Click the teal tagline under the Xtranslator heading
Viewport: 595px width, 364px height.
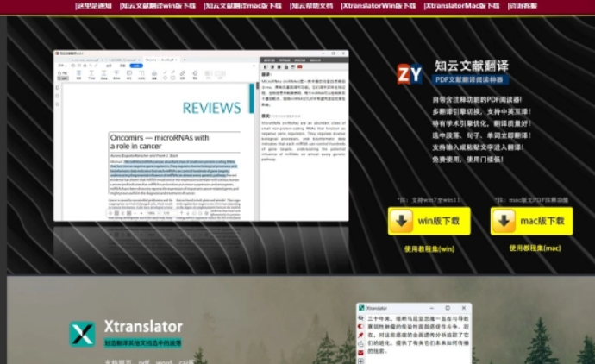[143, 343]
